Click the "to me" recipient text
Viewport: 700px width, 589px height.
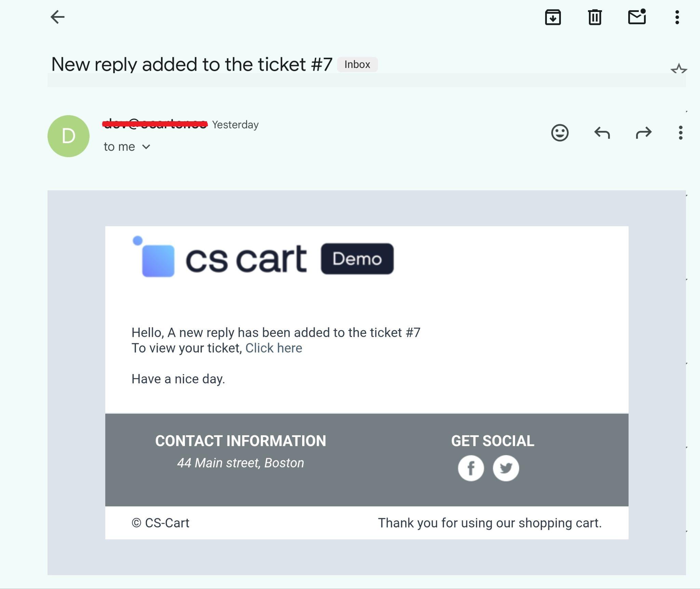click(119, 147)
